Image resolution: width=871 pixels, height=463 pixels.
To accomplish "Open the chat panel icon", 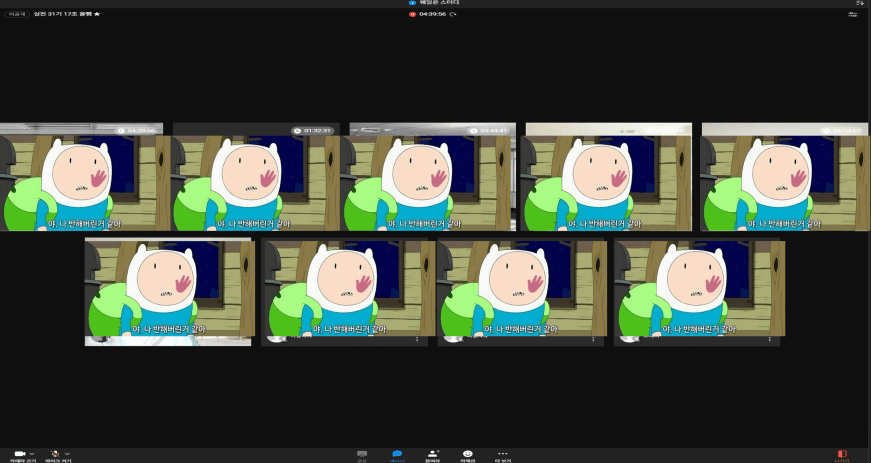I will (397, 454).
